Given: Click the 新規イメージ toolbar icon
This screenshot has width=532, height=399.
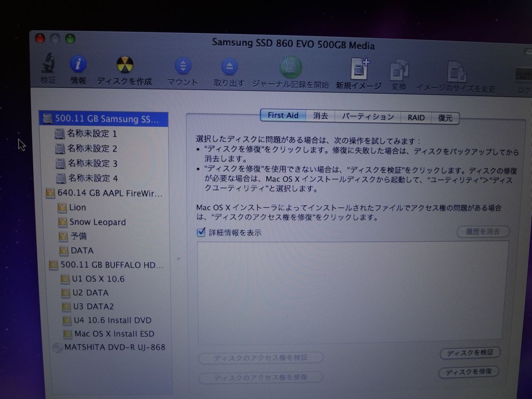Looking at the screenshot, I should click(359, 69).
